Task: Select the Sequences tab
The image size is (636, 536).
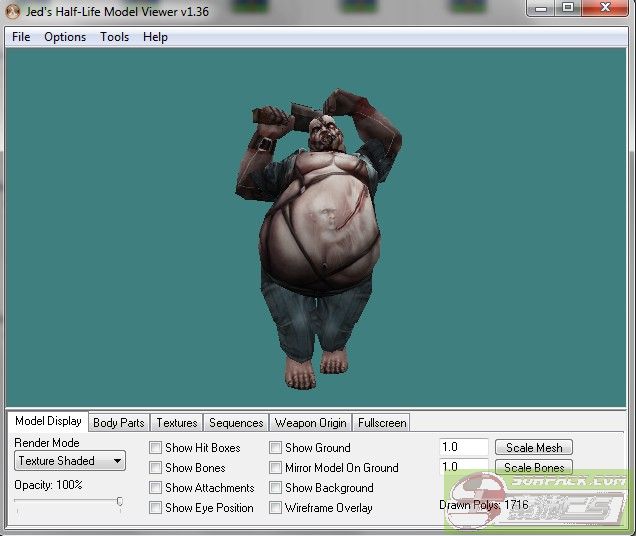Action: [236, 423]
